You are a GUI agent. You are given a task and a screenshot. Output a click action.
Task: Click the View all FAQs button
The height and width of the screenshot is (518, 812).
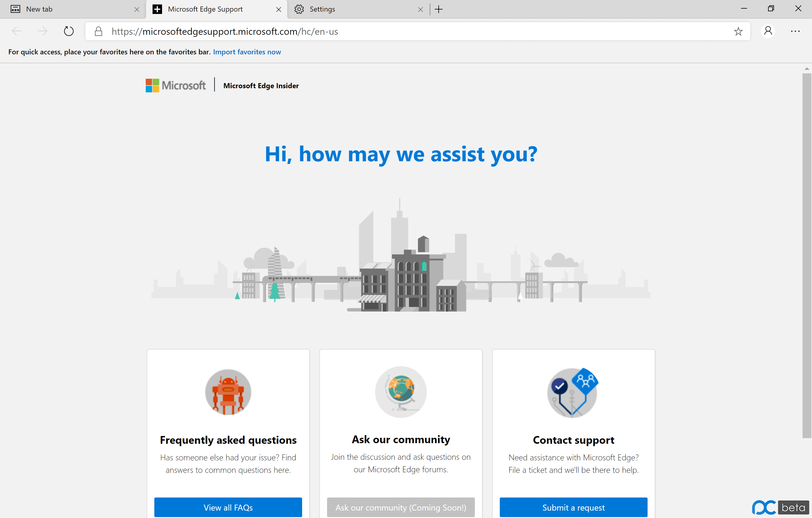pos(228,507)
